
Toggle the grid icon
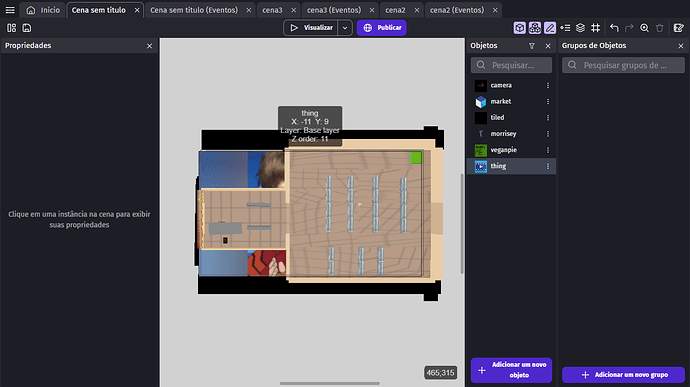pyautogui.click(x=595, y=28)
